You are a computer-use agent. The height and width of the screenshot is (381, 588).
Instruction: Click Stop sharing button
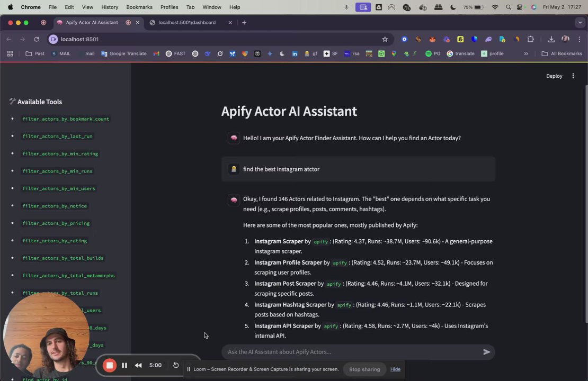click(x=364, y=369)
